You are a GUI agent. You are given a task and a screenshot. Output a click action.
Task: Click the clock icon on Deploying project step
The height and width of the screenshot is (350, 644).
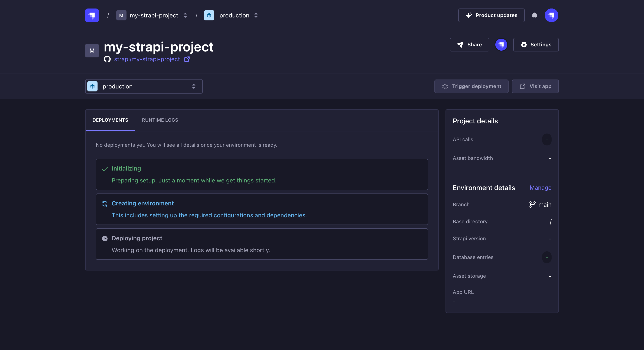[x=105, y=239]
